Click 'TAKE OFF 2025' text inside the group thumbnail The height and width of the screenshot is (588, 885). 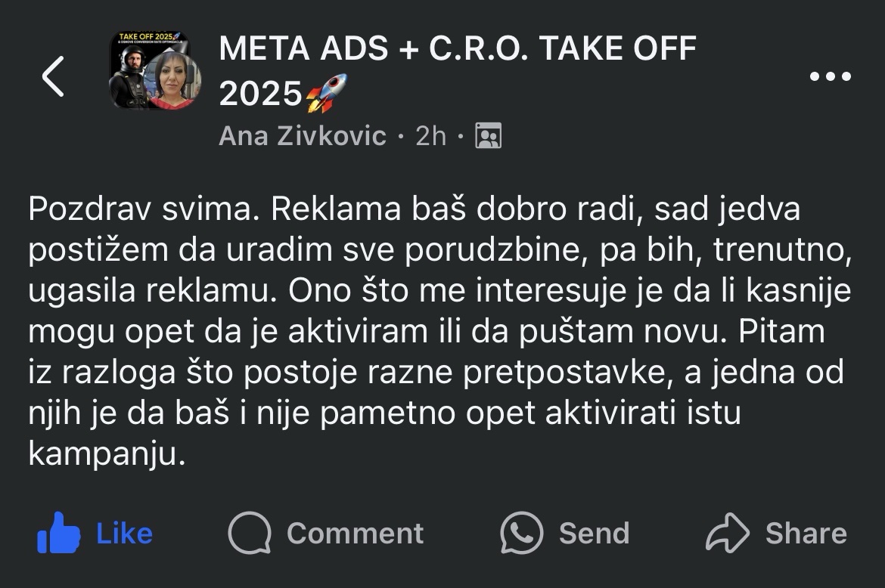click(x=146, y=37)
